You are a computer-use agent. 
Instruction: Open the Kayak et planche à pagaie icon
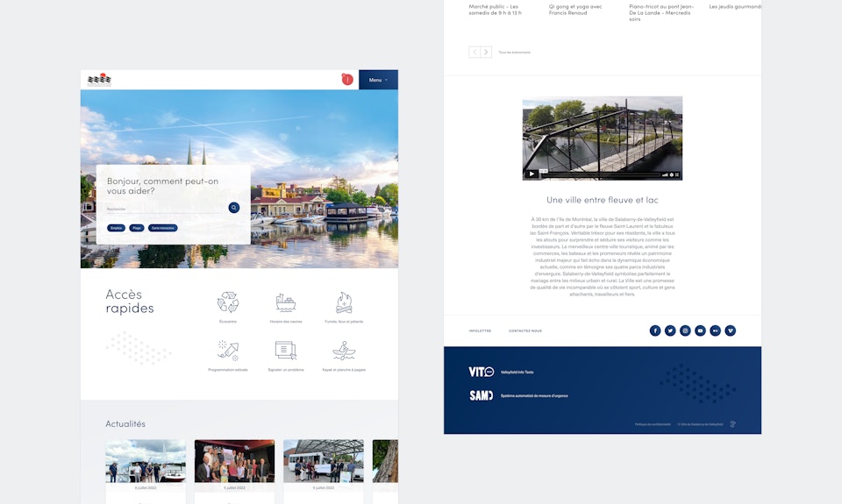(344, 351)
